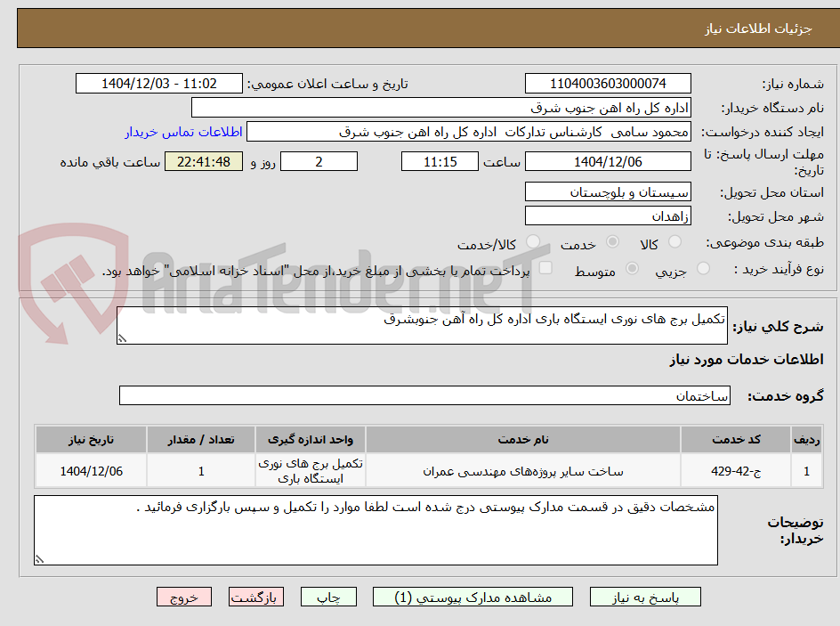Click the نام خدمت column header
The height and width of the screenshot is (626, 840).
tap(523, 440)
